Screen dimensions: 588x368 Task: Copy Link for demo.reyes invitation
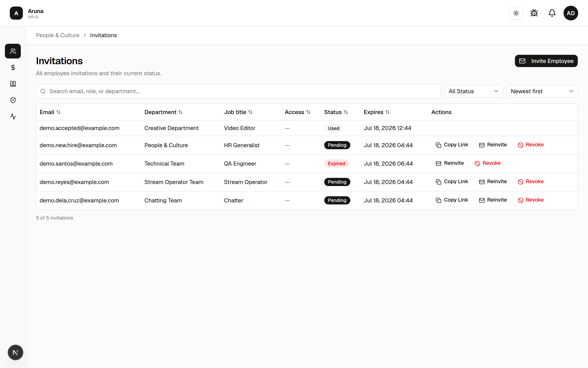(452, 182)
